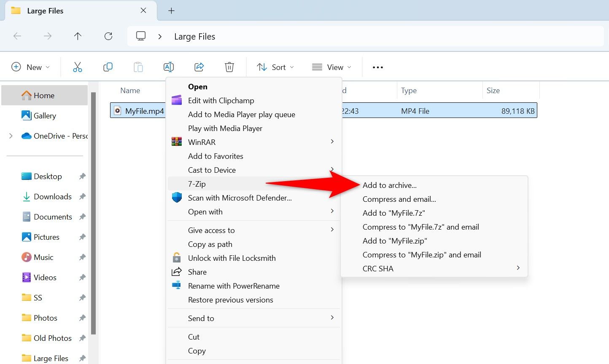
Task: Click Compress to "MyFile.zip" and email
Action: pos(422,254)
